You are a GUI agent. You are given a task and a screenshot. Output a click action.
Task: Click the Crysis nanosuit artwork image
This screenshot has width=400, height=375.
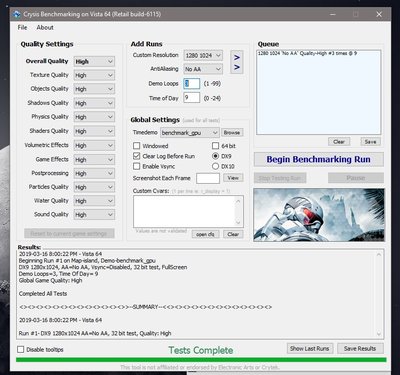(319, 215)
